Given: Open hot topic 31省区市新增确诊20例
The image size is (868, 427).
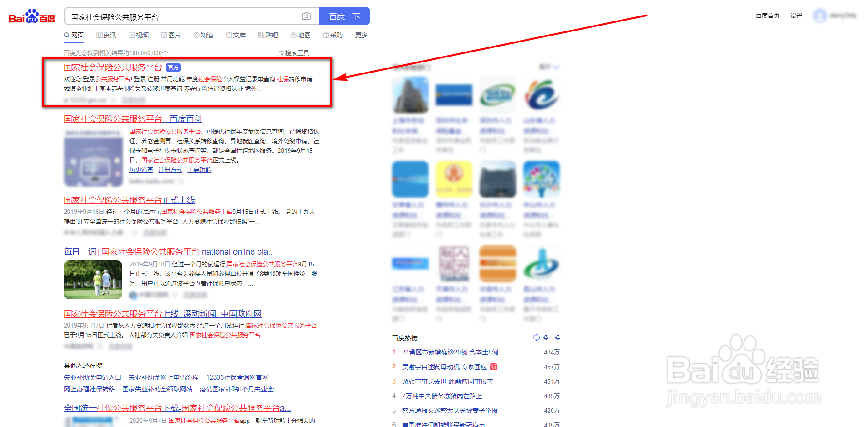Looking at the screenshot, I should (x=450, y=352).
